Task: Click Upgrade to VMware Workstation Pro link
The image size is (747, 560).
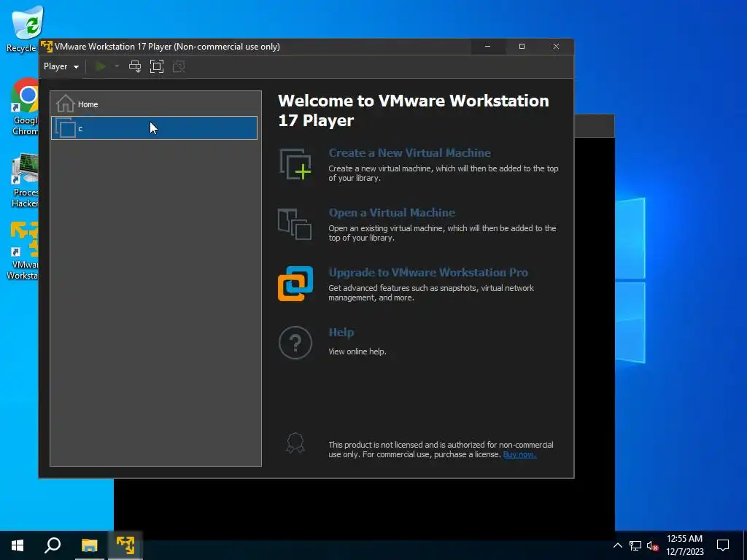Action: pos(428,273)
